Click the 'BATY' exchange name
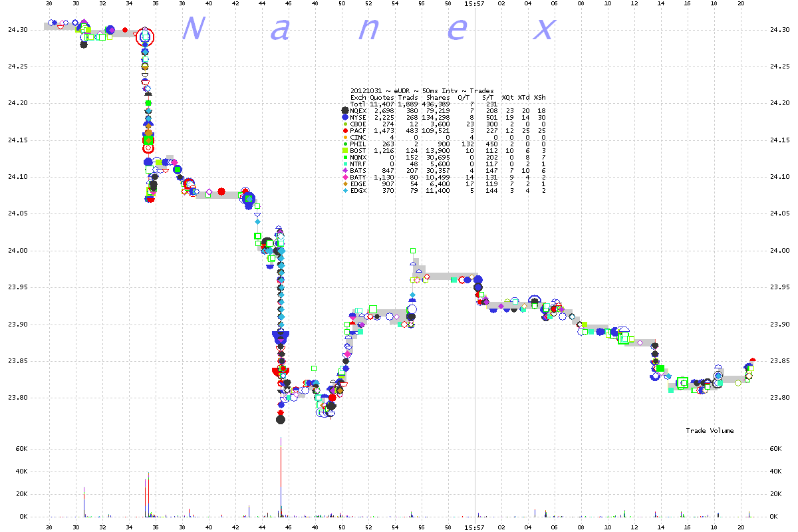The width and height of the screenshot is (798, 532). [358, 177]
